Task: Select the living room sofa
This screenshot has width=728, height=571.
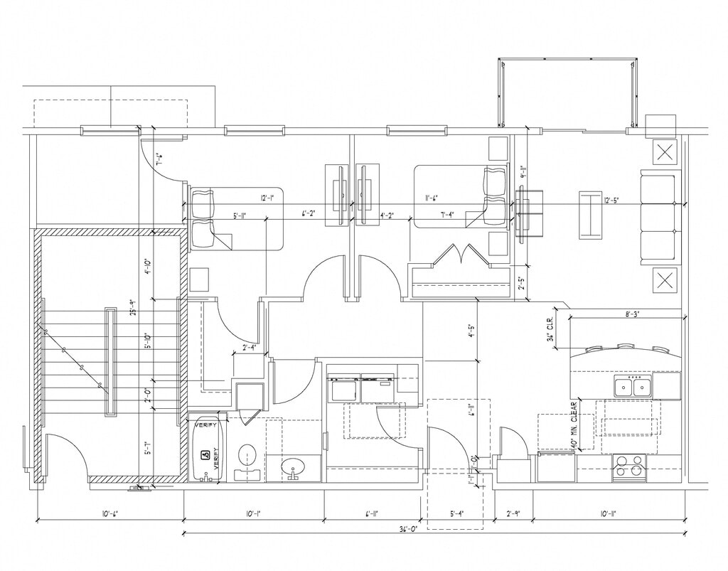Action: 658,215
